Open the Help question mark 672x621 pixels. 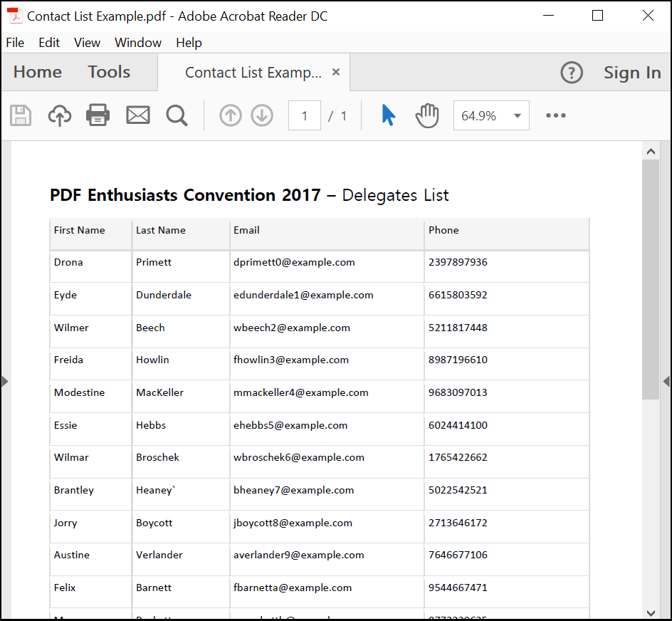click(572, 72)
